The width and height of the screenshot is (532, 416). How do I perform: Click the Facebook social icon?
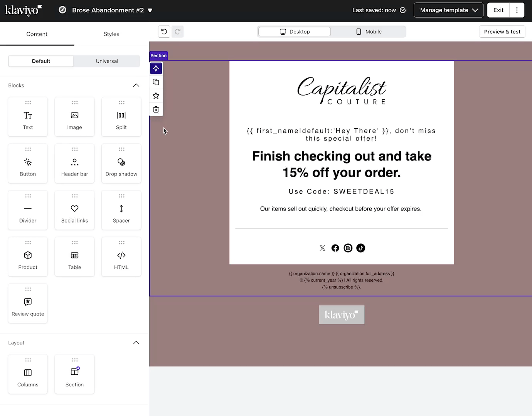pos(335,248)
